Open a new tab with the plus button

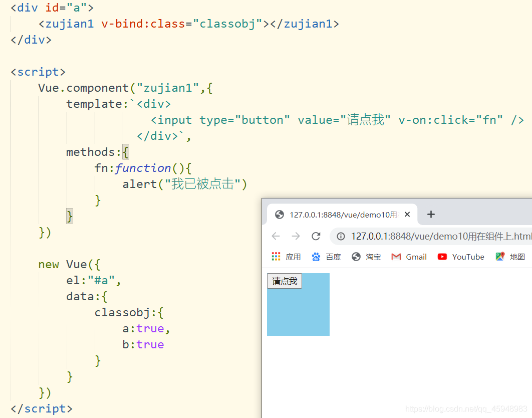(431, 215)
